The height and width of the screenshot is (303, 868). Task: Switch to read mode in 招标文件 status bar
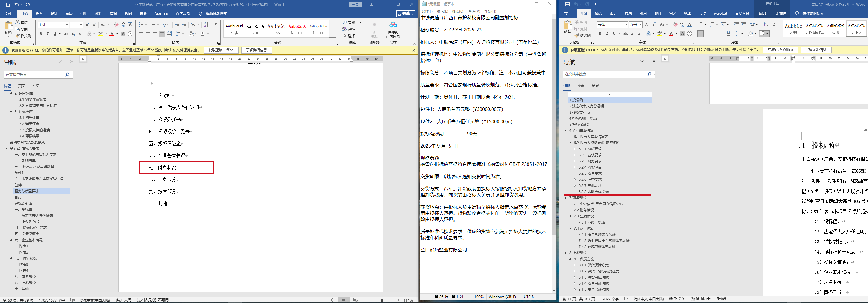click(332, 300)
